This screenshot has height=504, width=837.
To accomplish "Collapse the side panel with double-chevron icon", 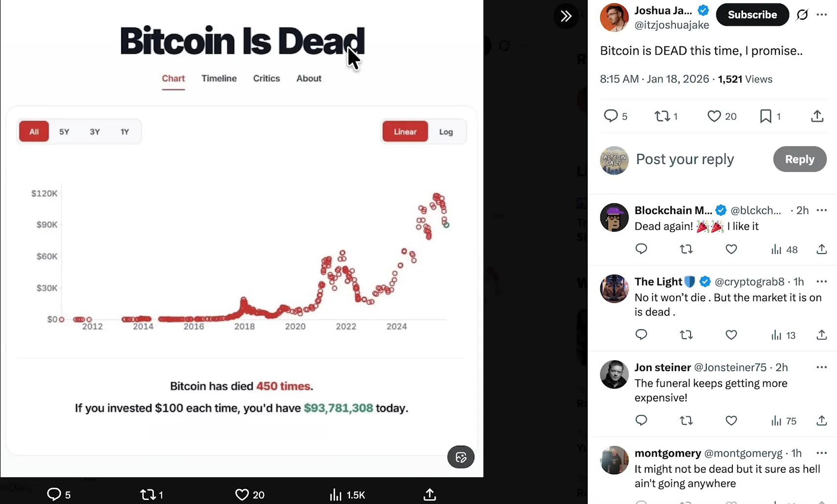I will pyautogui.click(x=566, y=16).
